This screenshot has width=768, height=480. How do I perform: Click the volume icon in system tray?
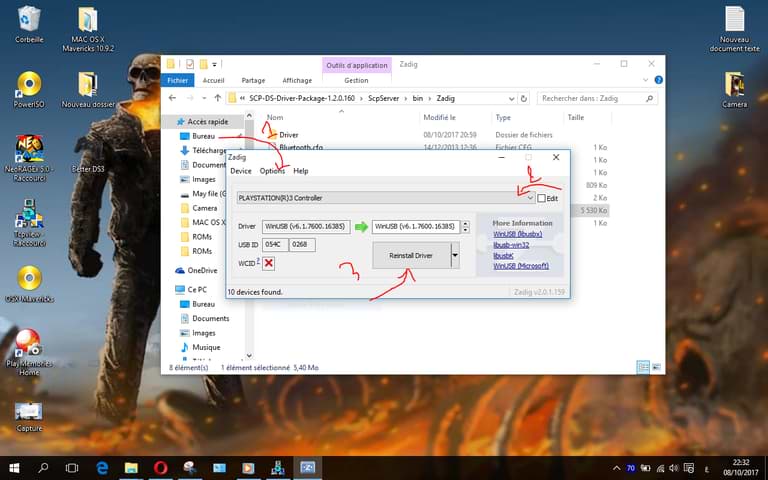(674, 468)
